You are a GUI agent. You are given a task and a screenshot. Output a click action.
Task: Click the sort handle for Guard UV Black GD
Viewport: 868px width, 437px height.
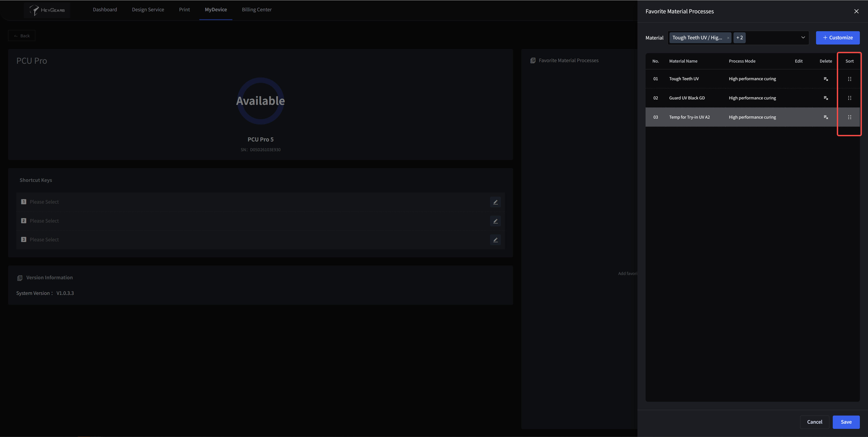tap(849, 98)
